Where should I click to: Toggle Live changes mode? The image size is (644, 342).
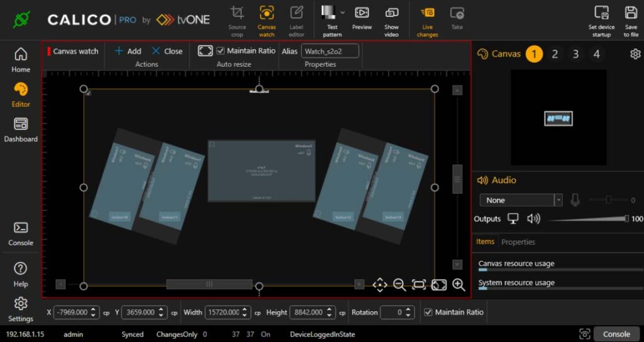[427, 13]
